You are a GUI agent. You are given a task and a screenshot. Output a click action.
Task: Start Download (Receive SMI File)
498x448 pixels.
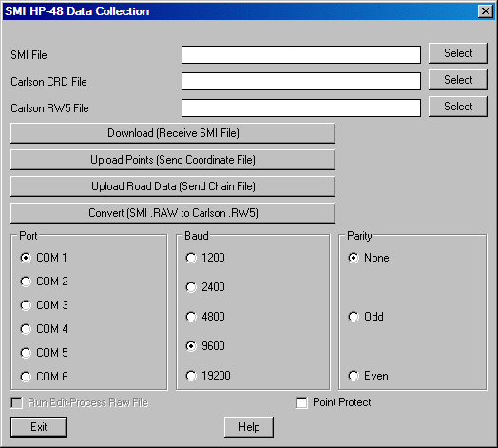click(173, 133)
